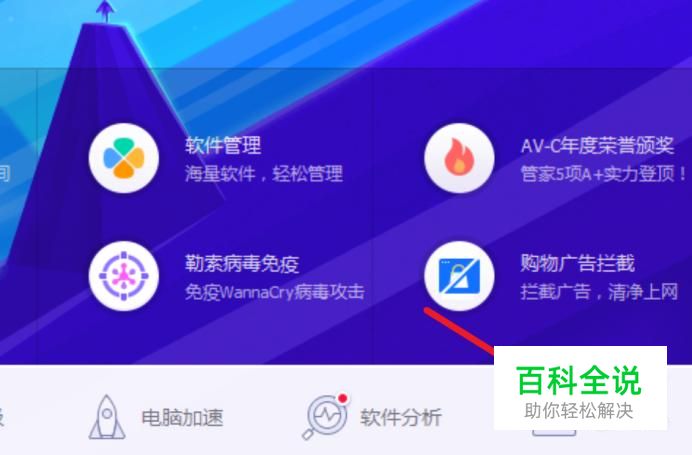Click the 海量软件,轻松管理 subtitle
The height and width of the screenshot is (455, 692).
(x=264, y=173)
